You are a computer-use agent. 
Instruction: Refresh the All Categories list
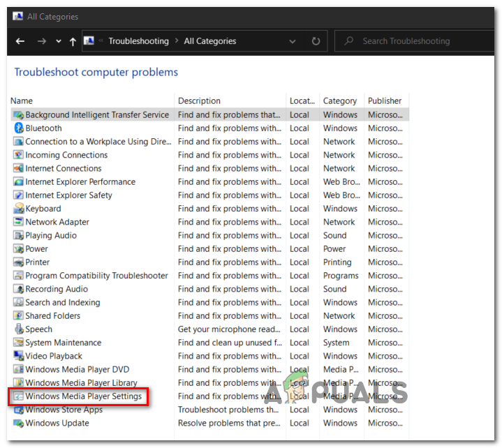(316, 41)
